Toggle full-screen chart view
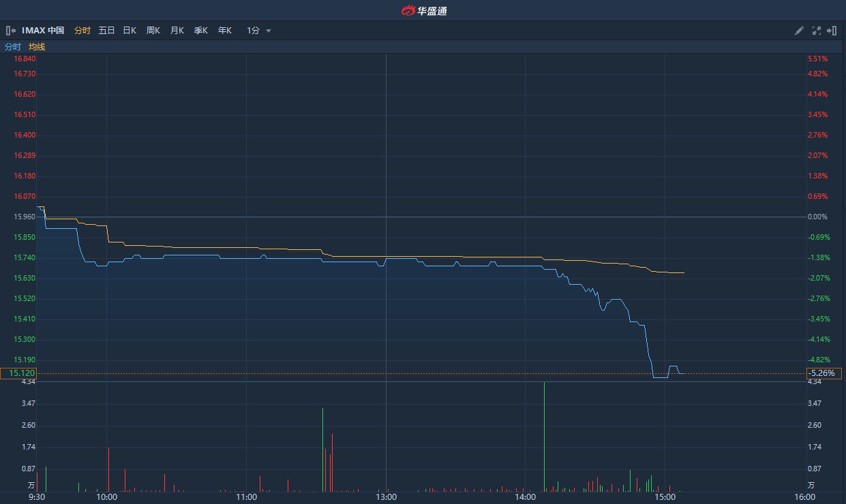 point(817,31)
